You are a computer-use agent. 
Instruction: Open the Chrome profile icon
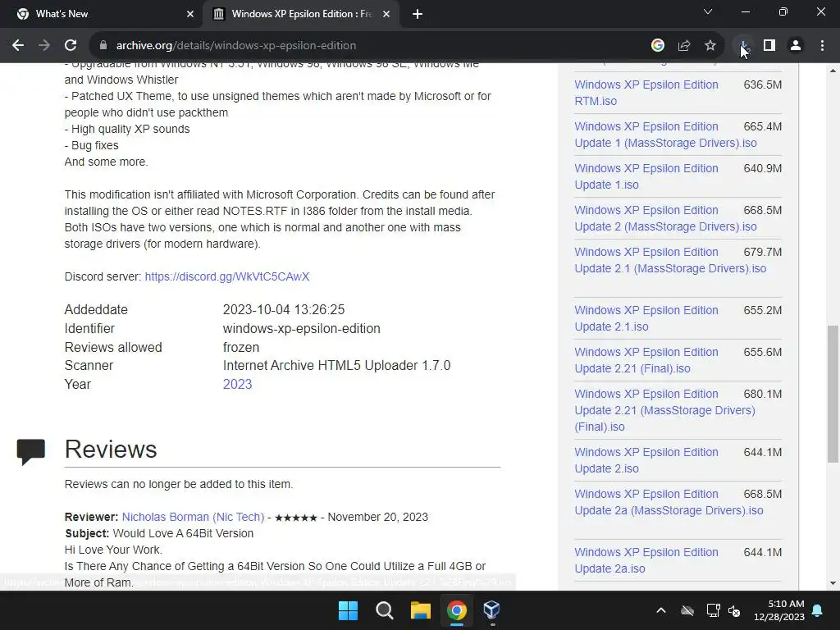796,46
